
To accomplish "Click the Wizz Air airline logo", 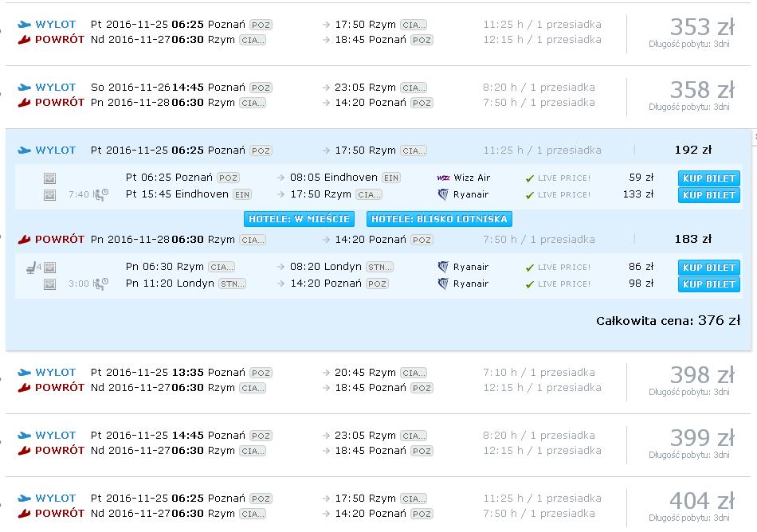I will click(443, 178).
